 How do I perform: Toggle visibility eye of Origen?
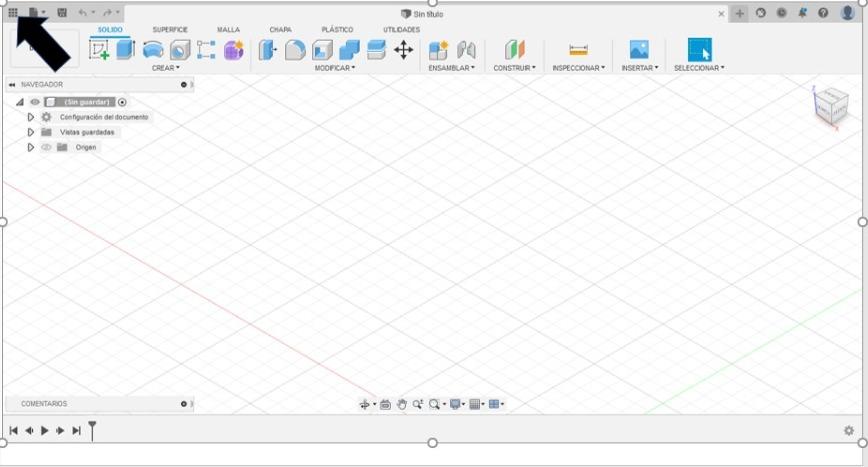46,147
